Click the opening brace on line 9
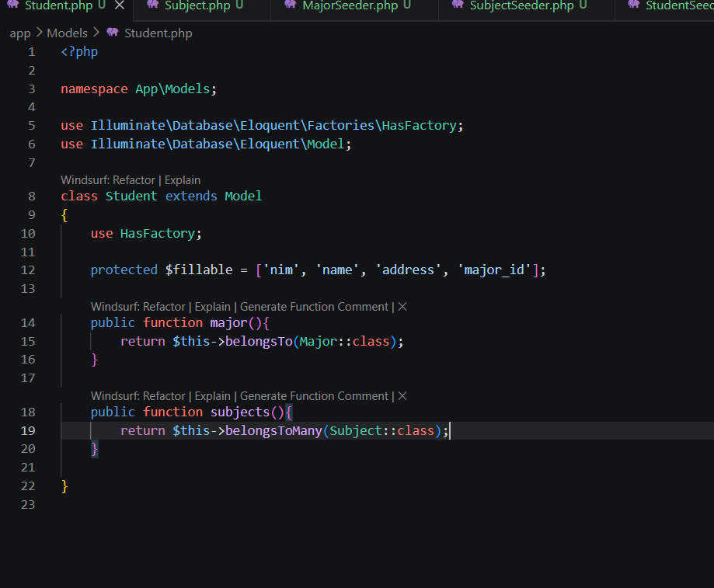 tap(64, 215)
